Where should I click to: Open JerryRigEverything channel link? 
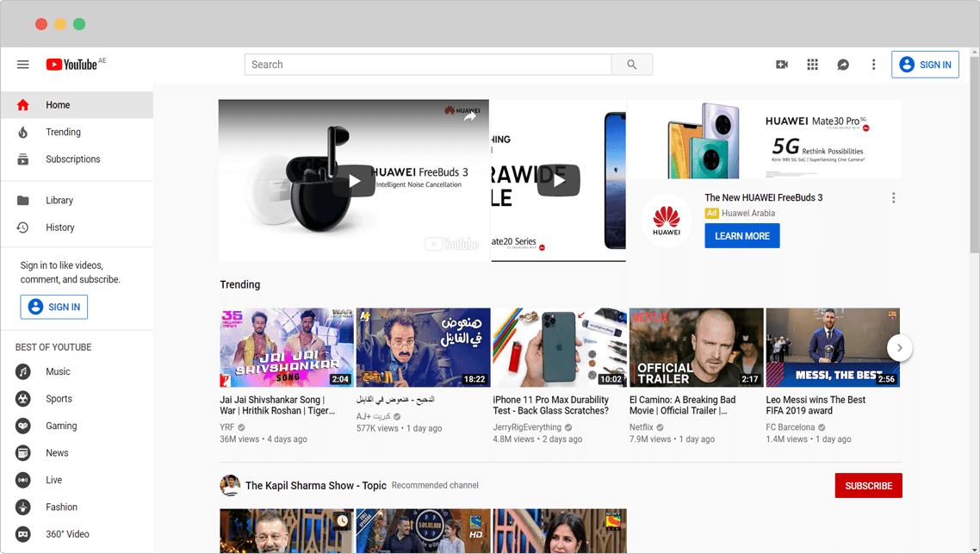527,427
